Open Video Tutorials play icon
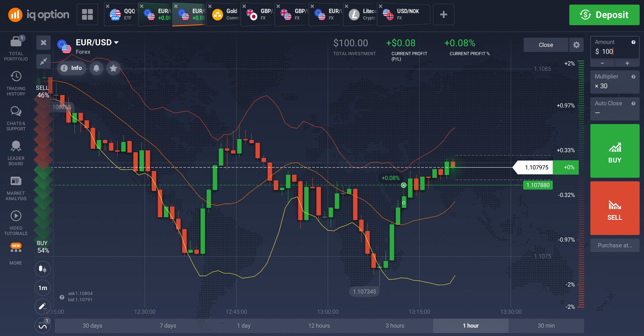This screenshot has height=336, width=644. click(16, 216)
